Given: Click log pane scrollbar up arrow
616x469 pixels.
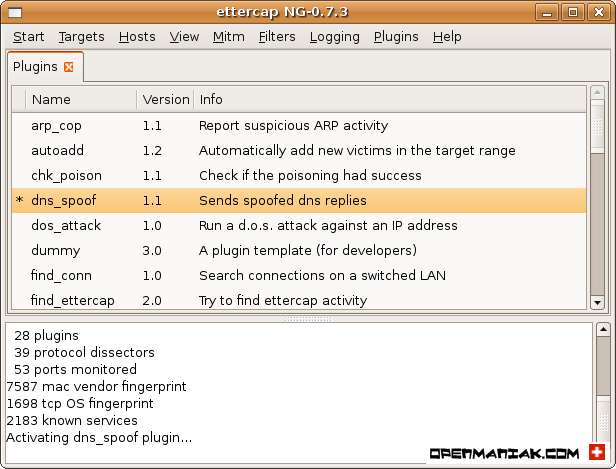Looking at the screenshot, I should point(603,329).
